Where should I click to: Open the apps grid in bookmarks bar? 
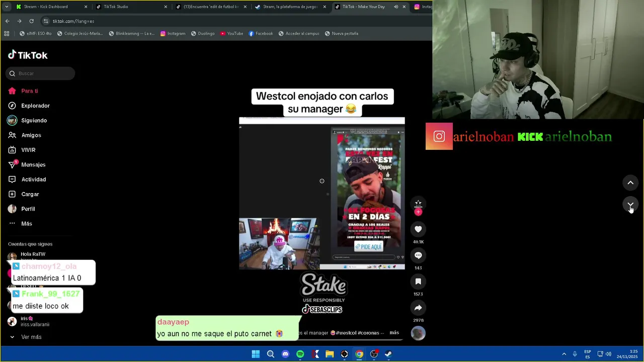pos(7,33)
